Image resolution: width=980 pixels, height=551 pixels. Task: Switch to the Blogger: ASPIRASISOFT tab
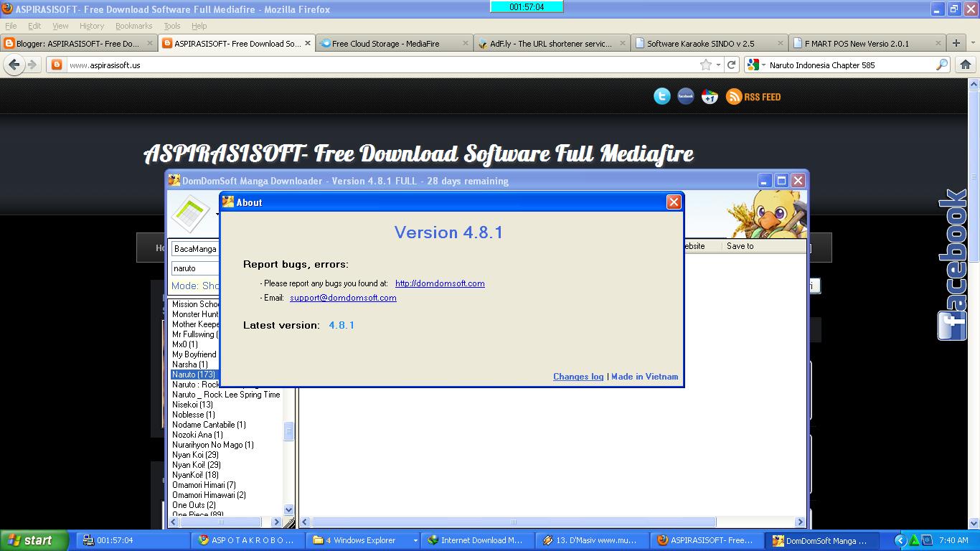[x=79, y=43]
